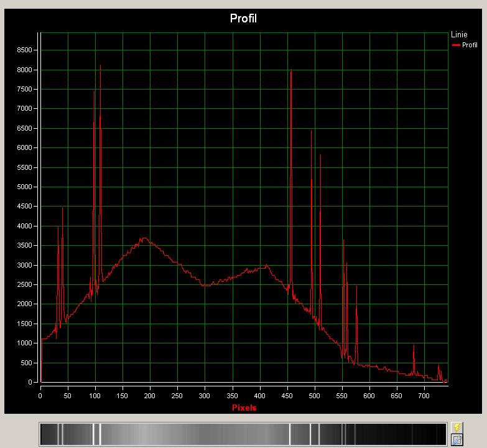This screenshot has width=487, height=448.
Task: Click the broad hump maximum near pixel 190
Action: click(144, 238)
